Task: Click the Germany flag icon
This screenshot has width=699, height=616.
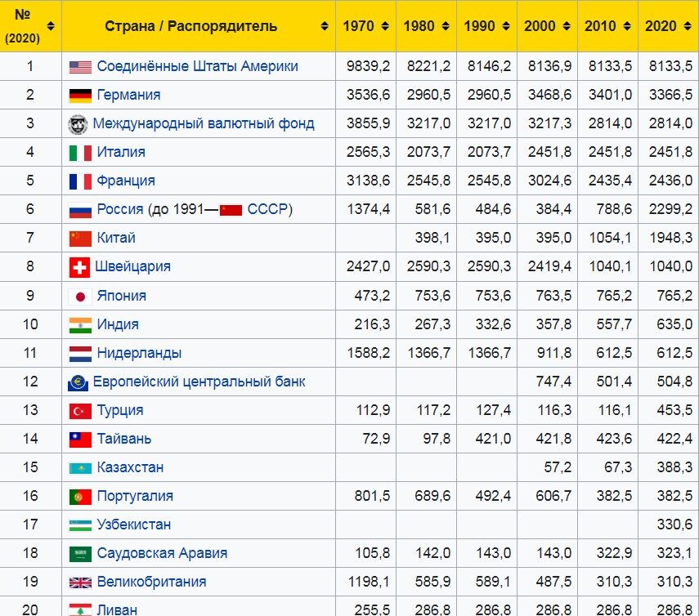Action: 80,96
